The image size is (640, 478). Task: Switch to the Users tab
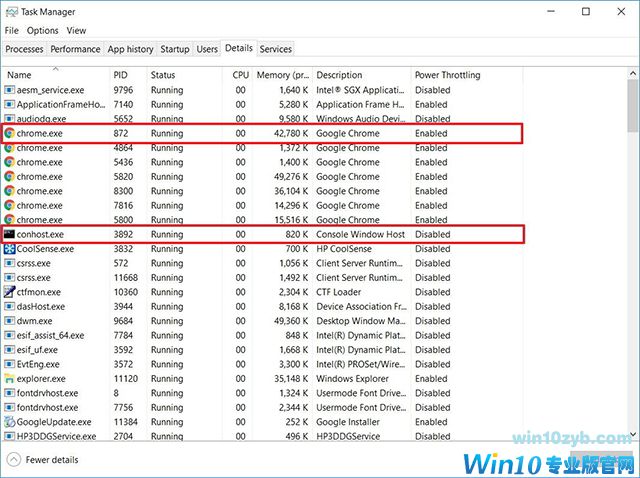pyautogui.click(x=207, y=49)
